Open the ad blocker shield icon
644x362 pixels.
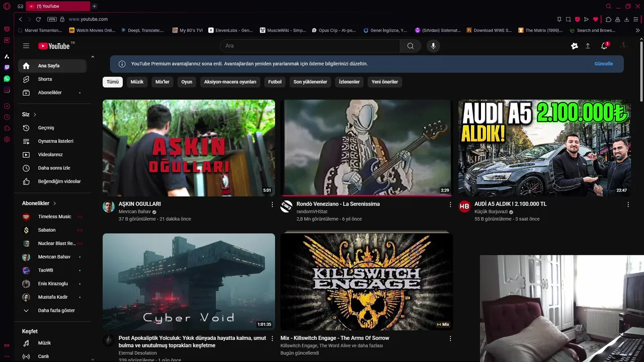click(577, 19)
